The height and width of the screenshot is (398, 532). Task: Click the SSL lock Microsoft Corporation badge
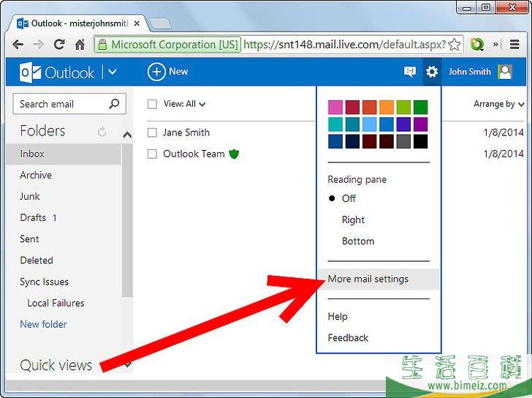coord(168,45)
